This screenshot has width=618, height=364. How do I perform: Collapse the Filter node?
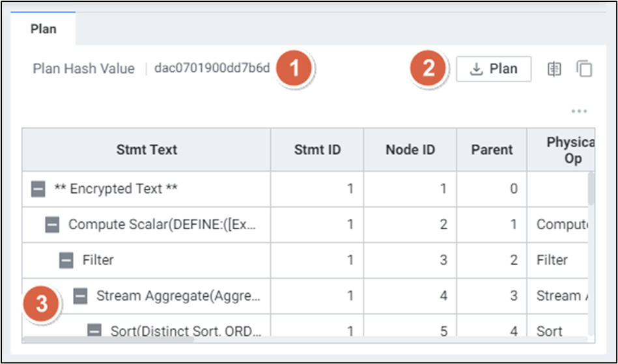(66, 260)
